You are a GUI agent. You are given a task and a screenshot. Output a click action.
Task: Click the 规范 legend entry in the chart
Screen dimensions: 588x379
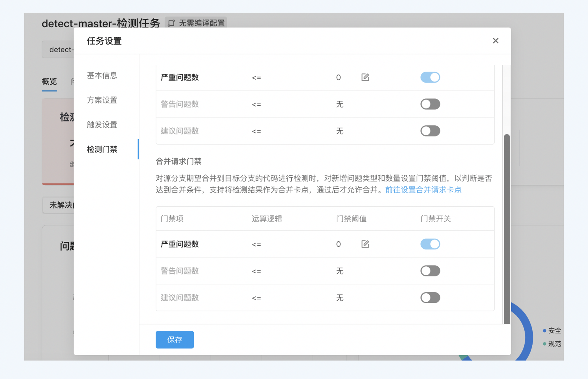point(552,344)
